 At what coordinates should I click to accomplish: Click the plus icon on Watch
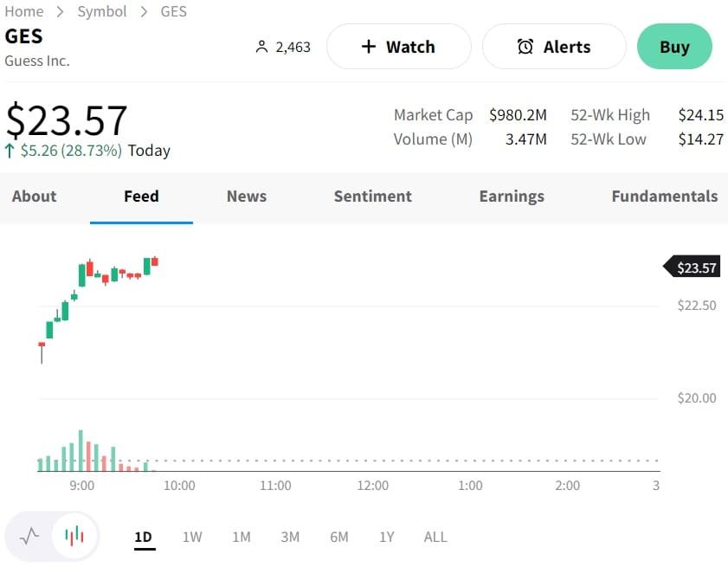click(x=369, y=47)
